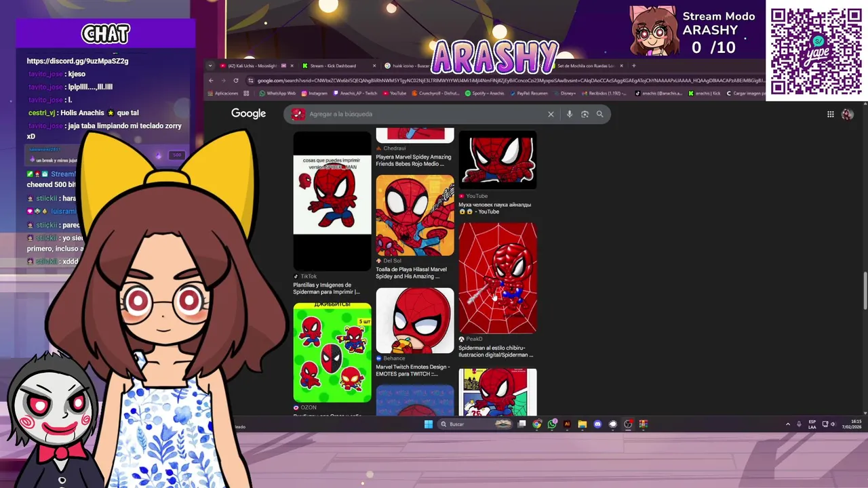868x488 pixels.
Task: Go back in Chrome
Action: point(211,81)
